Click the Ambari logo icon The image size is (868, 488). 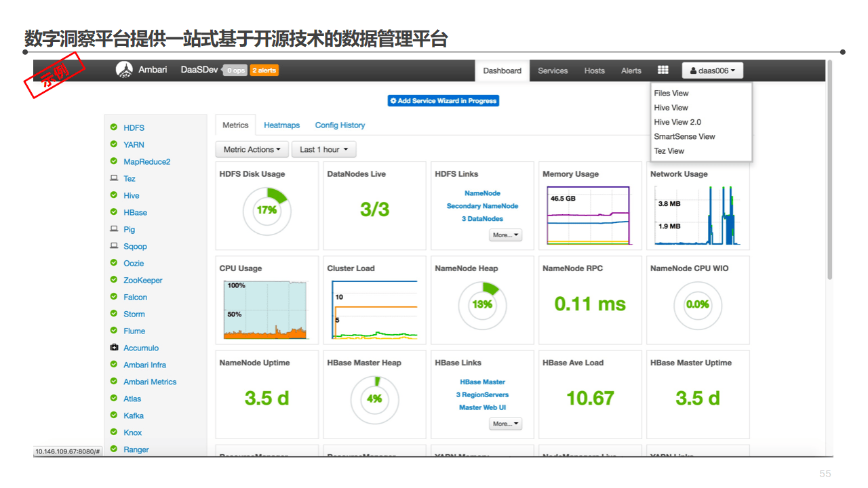click(124, 70)
